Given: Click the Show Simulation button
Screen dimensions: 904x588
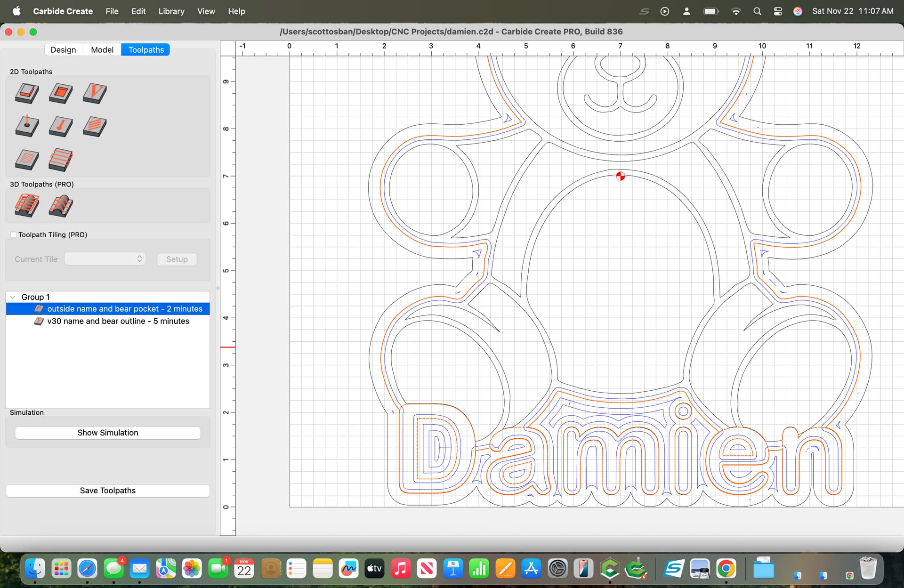Looking at the screenshot, I should point(108,433).
